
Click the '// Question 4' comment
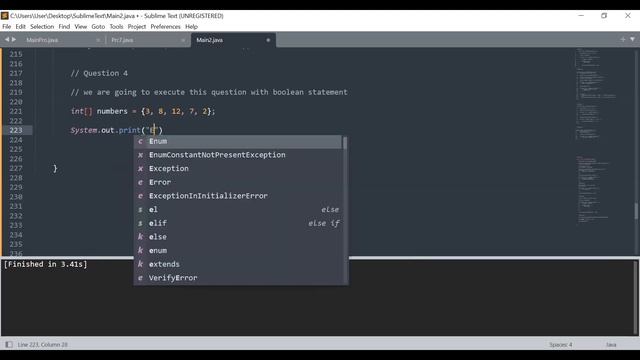pos(99,73)
